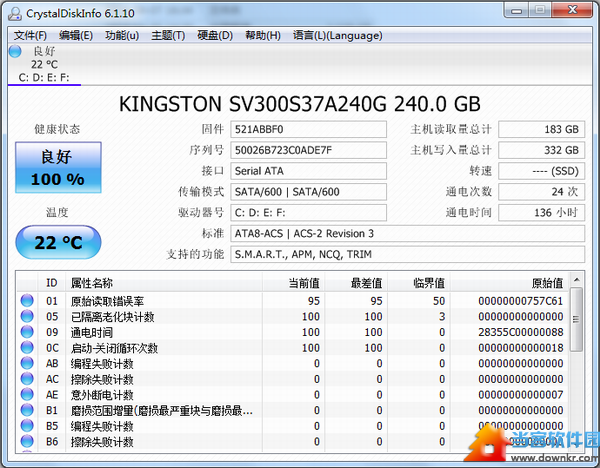
Task: Click raw value 00000000757C61
Action: click(x=520, y=301)
